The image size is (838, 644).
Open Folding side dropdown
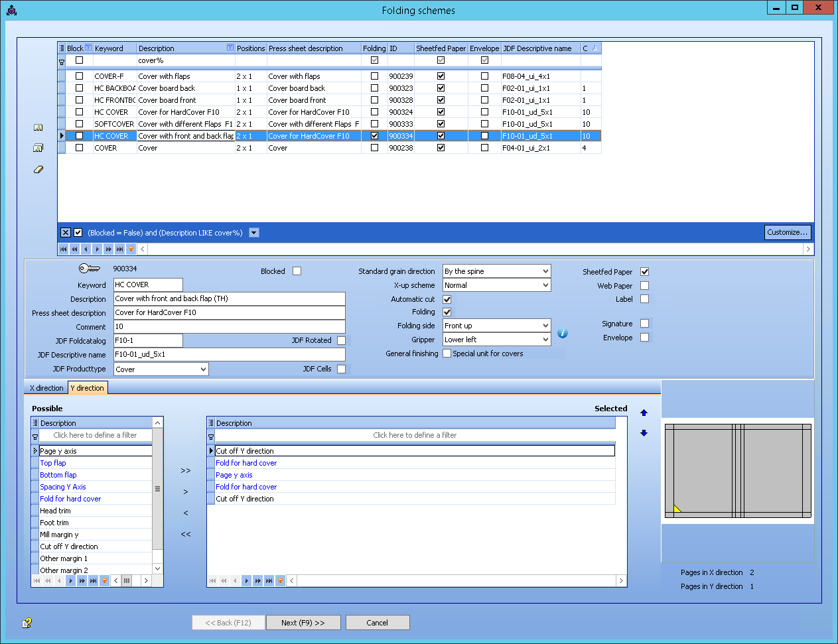pos(545,326)
